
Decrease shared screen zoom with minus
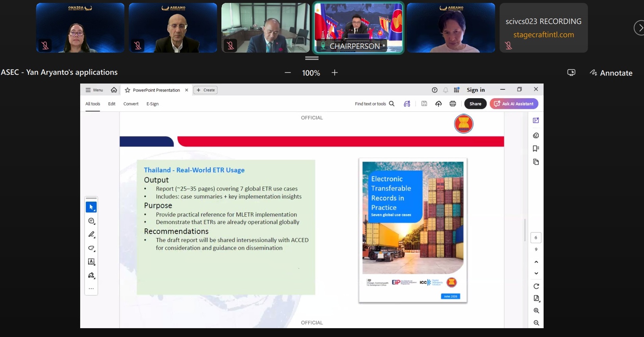[288, 73]
